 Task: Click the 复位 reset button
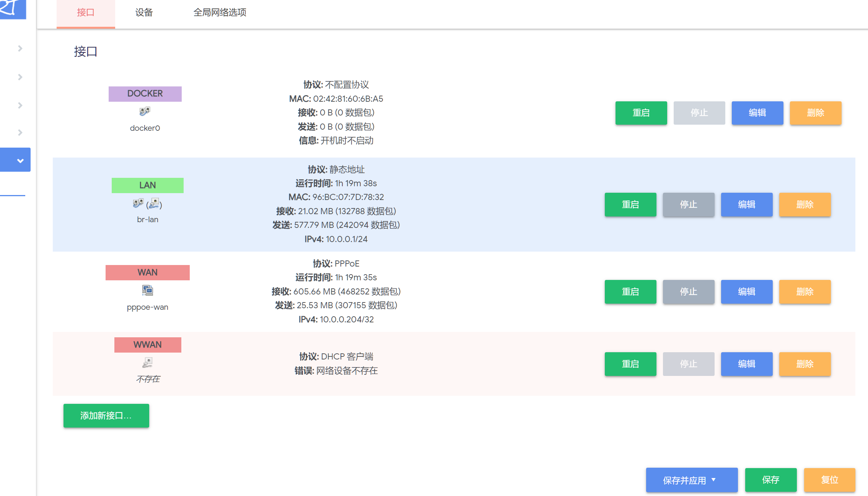pos(829,480)
